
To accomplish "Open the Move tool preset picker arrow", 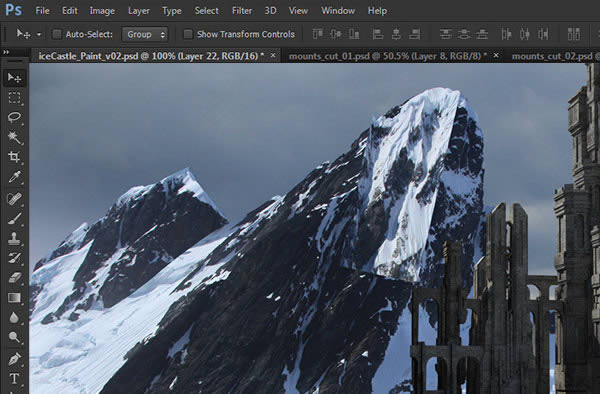I will pyautogui.click(x=39, y=34).
